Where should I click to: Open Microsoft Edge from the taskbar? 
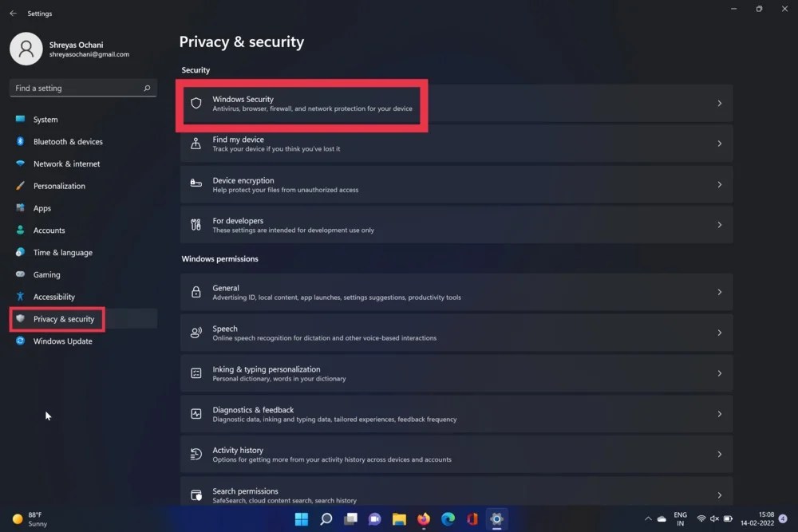pos(448,519)
